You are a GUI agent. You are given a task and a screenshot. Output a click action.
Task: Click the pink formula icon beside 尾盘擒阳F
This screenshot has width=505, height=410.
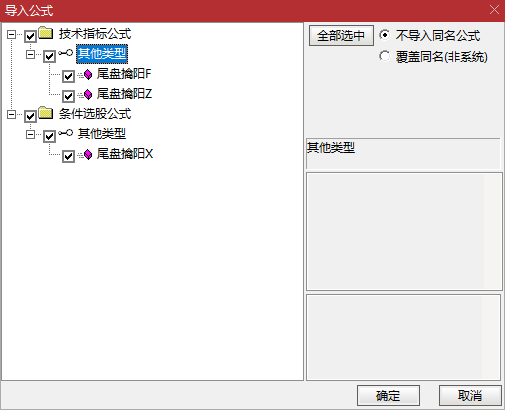pos(88,75)
